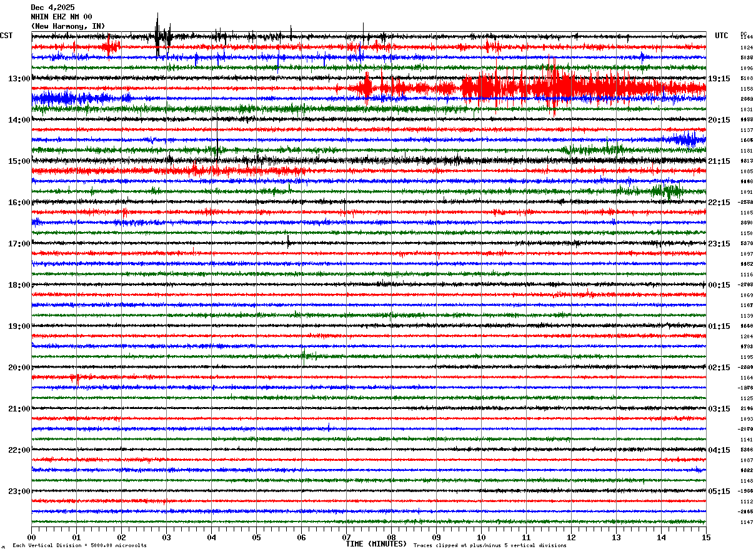Click the 00:15 UTC time label
The height and width of the screenshot is (554, 756).
pos(719,285)
